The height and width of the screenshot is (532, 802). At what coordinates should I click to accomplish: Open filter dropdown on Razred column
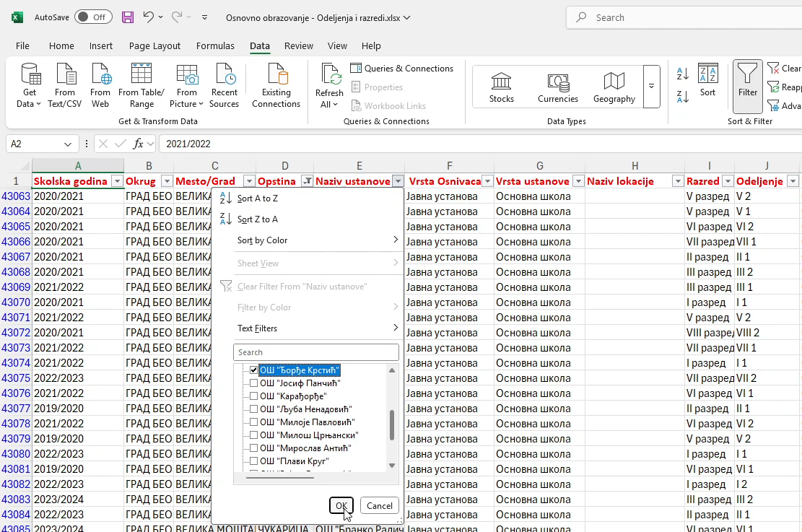728,181
